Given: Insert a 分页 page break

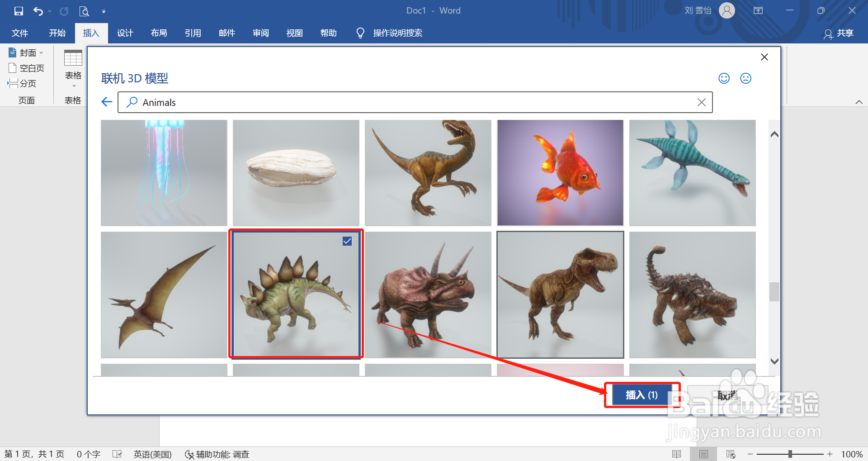Looking at the screenshot, I should coord(22,84).
